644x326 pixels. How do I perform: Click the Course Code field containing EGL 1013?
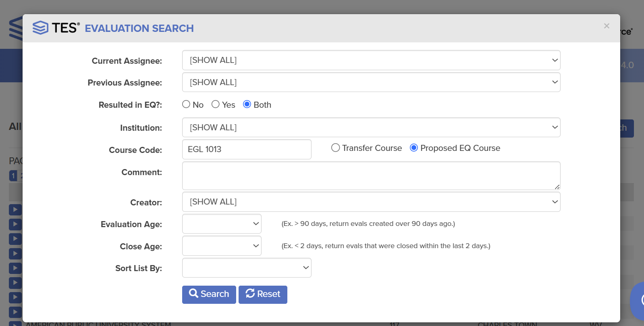click(x=247, y=149)
